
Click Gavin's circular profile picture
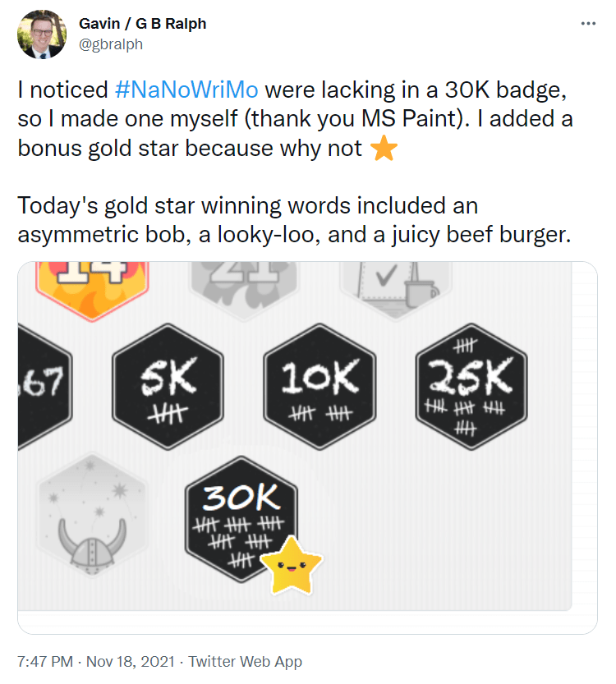point(41,35)
